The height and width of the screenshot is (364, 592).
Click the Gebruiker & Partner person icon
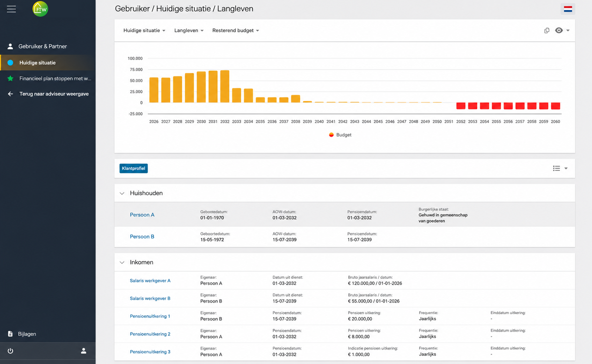(x=10, y=46)
